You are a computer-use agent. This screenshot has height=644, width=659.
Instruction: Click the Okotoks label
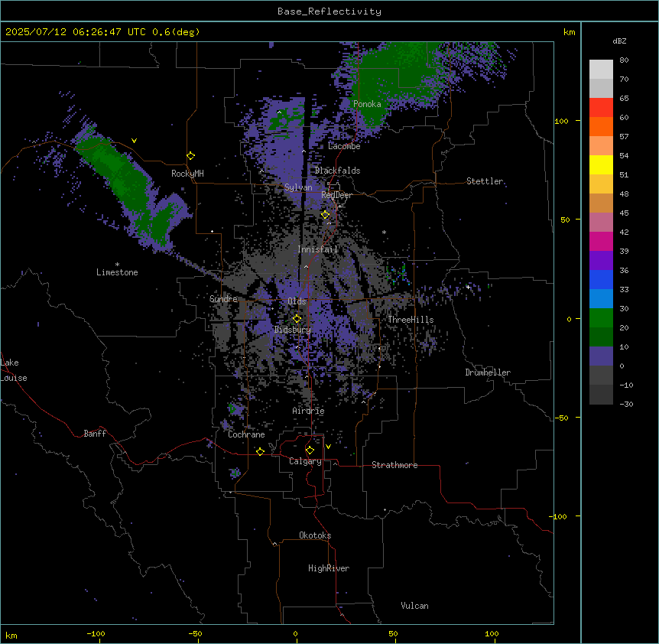[x=315, y=535]
